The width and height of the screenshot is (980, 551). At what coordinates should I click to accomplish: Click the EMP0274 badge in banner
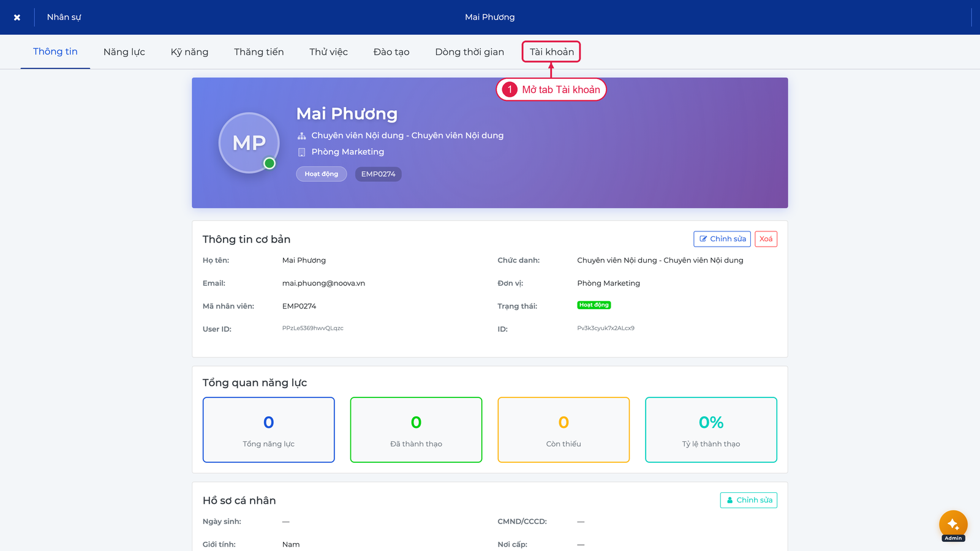click(x=379, y=174)
